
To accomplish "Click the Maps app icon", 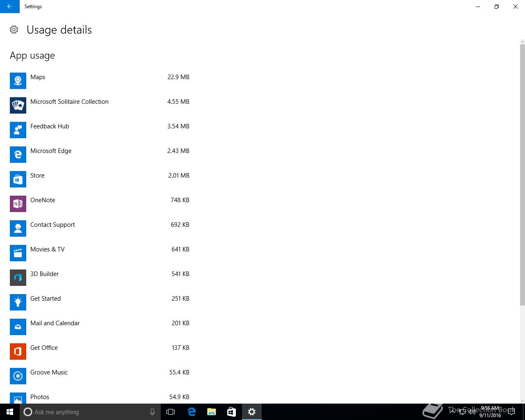I will point(18,81).
